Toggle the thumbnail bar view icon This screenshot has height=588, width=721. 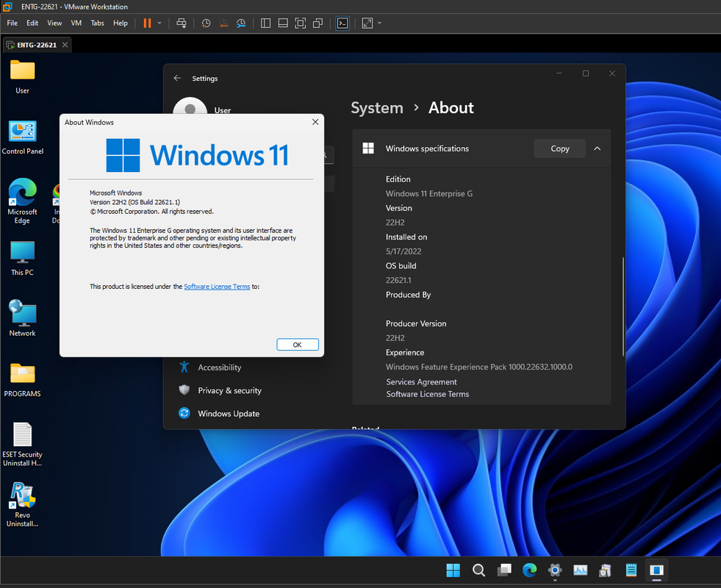[x=283, y=23]
